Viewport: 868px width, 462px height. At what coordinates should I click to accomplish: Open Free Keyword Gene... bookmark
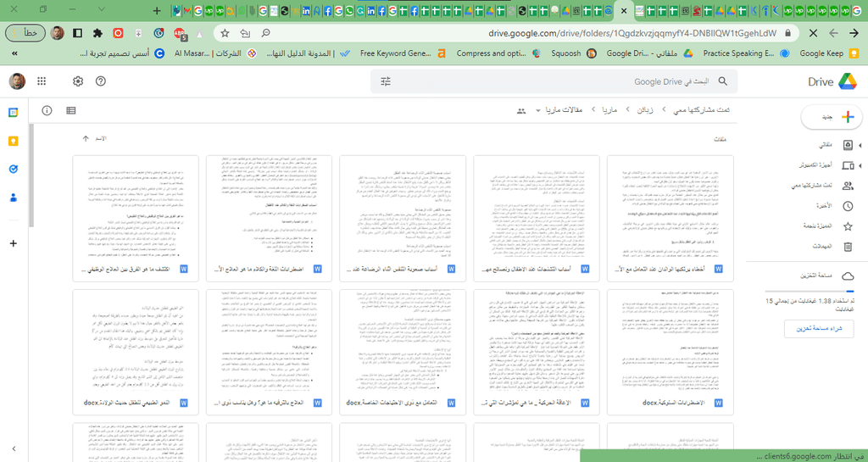(403, 53)
